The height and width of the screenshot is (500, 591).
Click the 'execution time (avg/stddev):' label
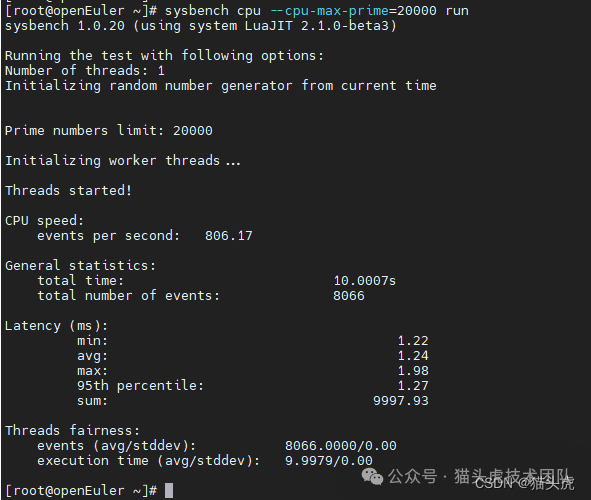point(149,461)
